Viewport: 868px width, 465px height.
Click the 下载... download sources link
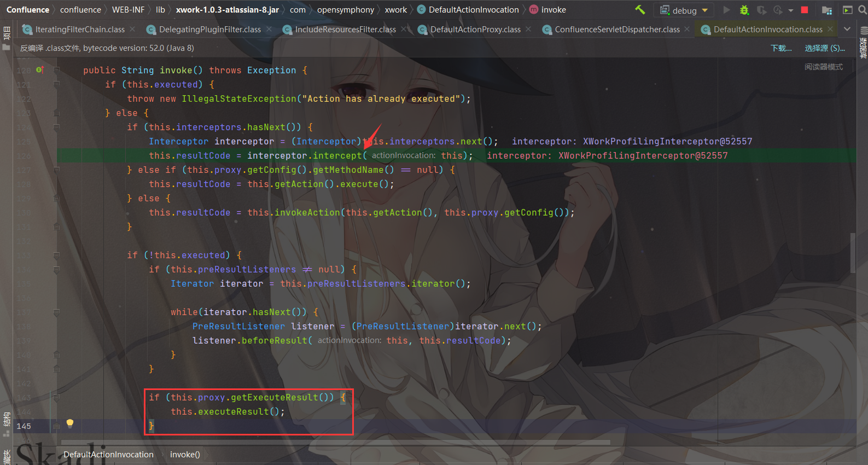[781, 48]
